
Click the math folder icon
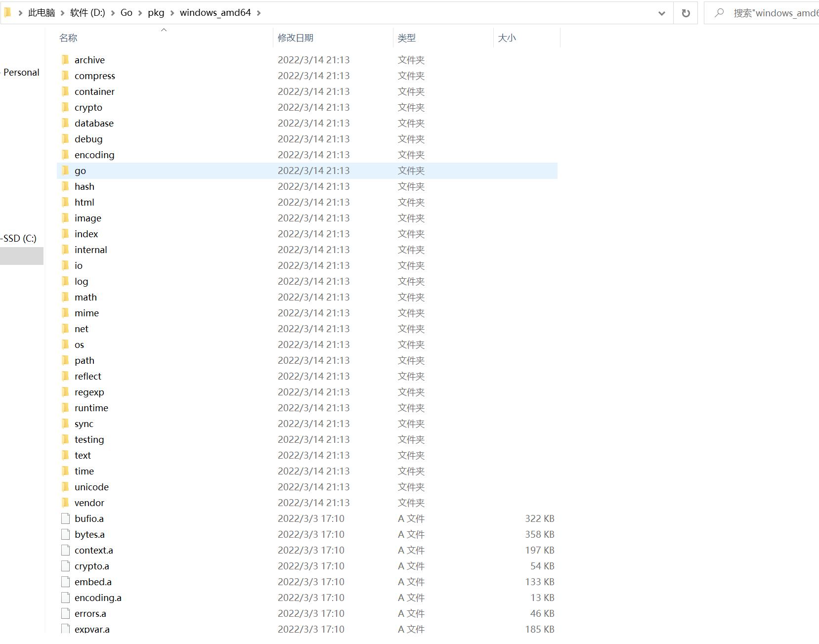click(x=65, y=297)
